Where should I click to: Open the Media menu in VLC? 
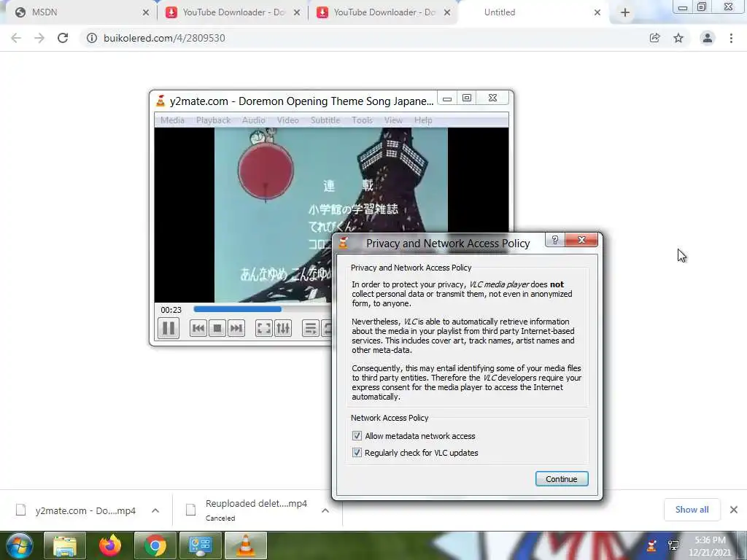coord(172,120)
